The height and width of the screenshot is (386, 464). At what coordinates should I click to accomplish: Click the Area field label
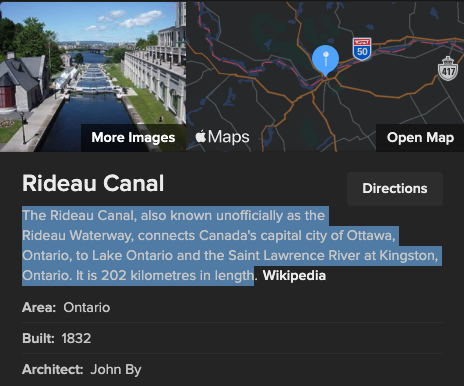tap(39, 307)
